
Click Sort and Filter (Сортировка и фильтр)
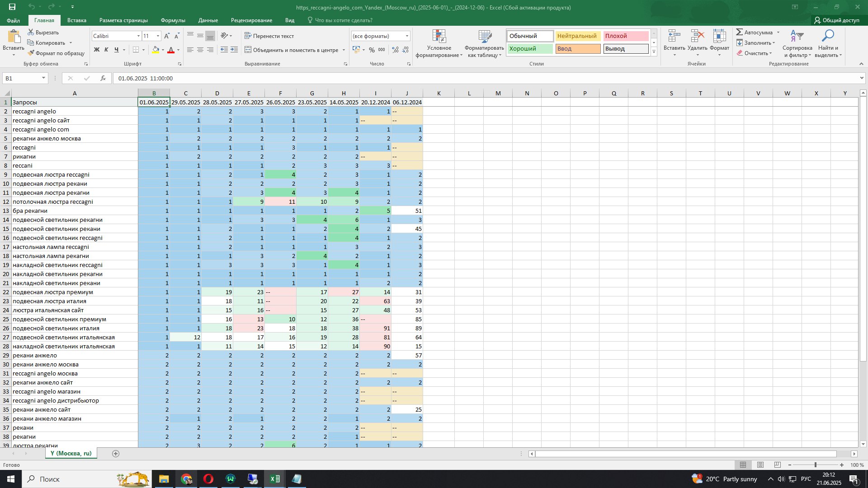[797, 43]
